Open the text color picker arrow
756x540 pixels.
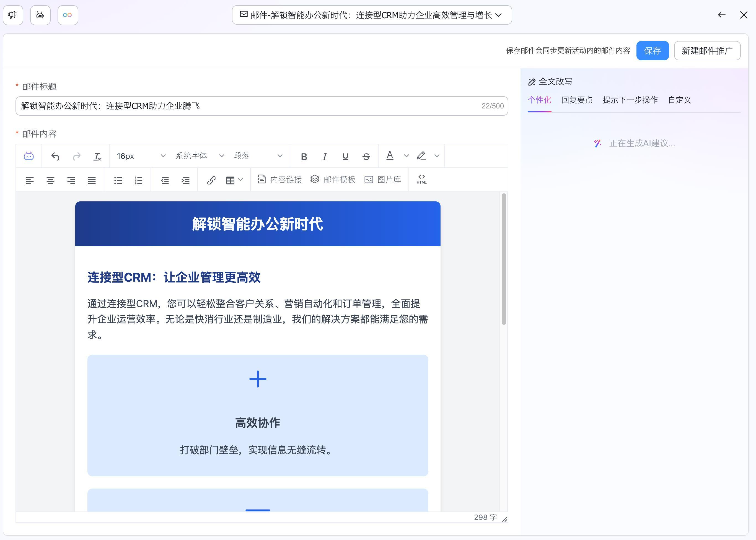(x=406, y=156)
